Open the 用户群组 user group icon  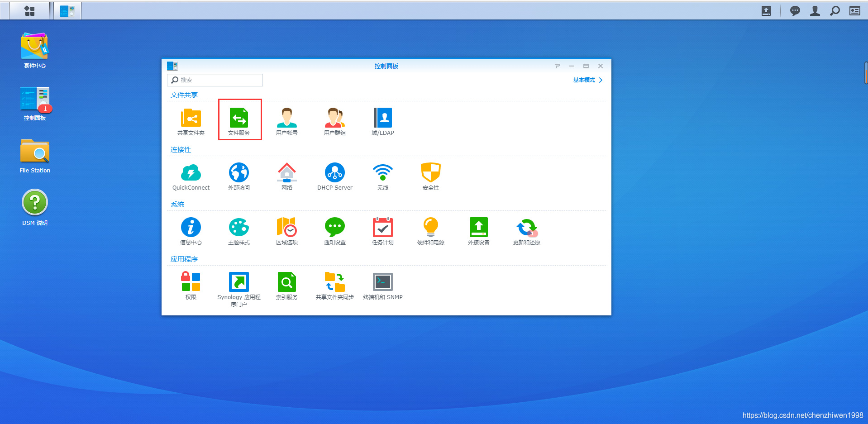click(x=335, y=118)
